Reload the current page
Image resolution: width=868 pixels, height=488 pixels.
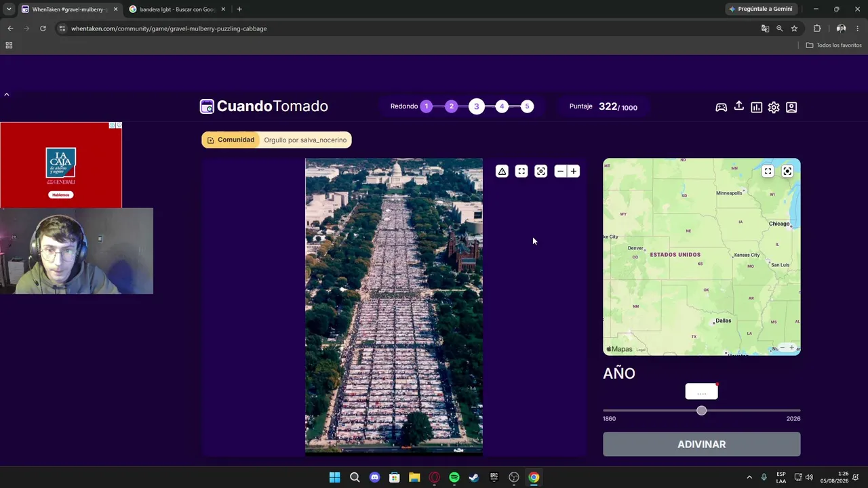coord(43,28)
